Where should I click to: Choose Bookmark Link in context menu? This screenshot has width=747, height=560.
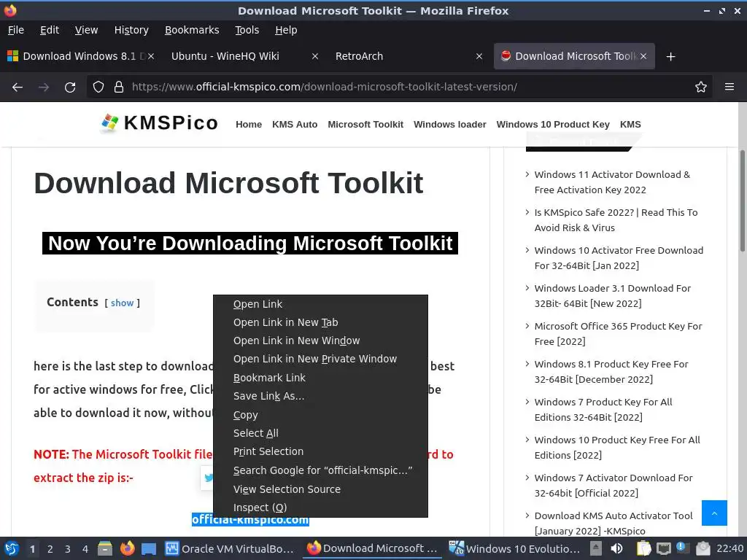320,378
